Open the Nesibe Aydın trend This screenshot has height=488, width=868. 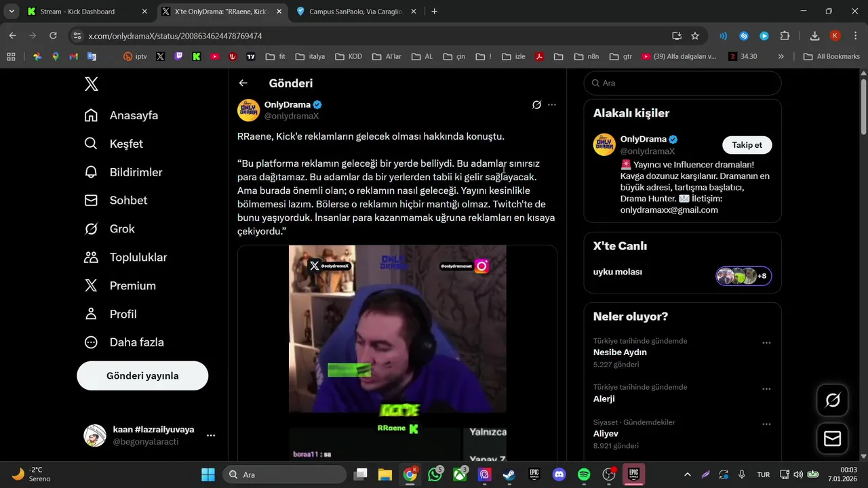click(x=620, y=352)
